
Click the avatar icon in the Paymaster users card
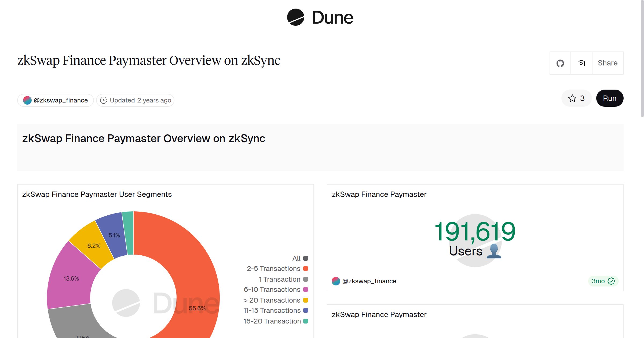[336, 281]
